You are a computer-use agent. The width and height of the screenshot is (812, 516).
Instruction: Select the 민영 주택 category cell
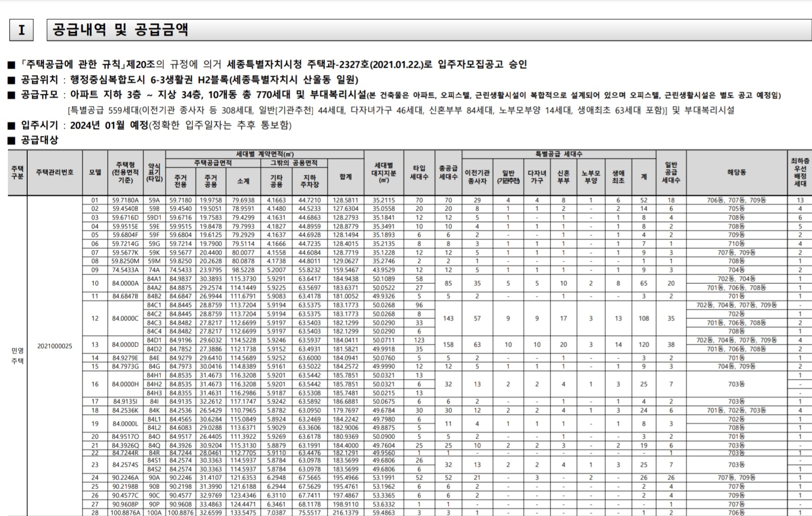tap(17, 356)
